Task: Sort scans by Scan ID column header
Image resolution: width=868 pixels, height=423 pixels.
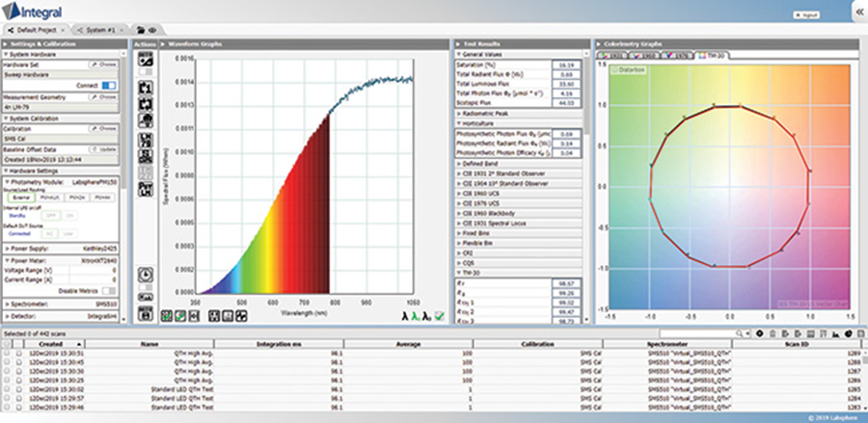Action: pyautogui.click(x=798, y=344)
